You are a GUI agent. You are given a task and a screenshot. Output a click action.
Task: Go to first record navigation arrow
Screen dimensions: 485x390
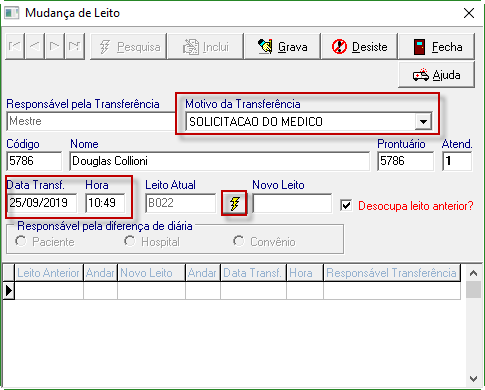click(15, 46)
